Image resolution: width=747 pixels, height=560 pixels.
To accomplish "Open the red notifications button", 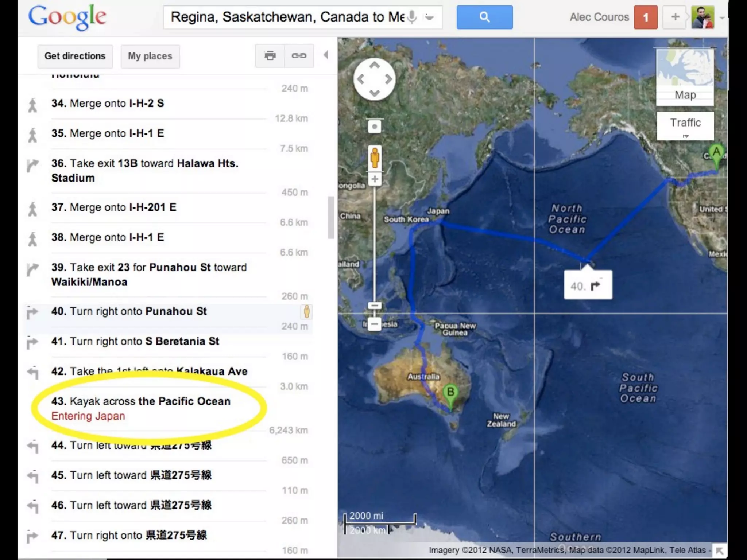I will coord(645,17).
